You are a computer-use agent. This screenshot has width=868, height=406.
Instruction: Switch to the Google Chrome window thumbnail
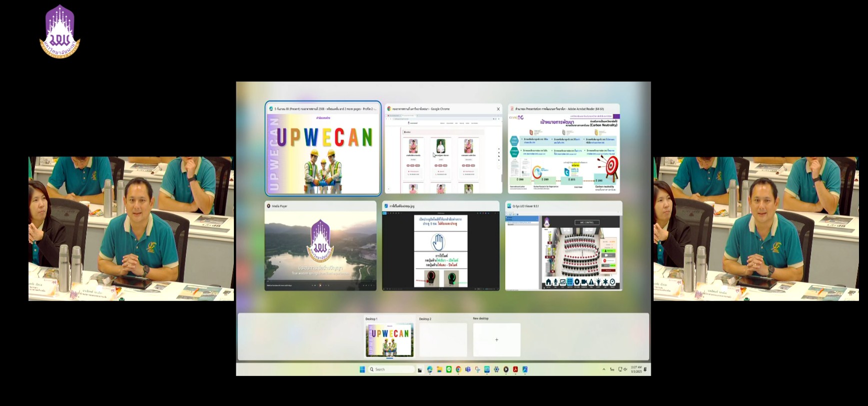[x=443, y=148]
